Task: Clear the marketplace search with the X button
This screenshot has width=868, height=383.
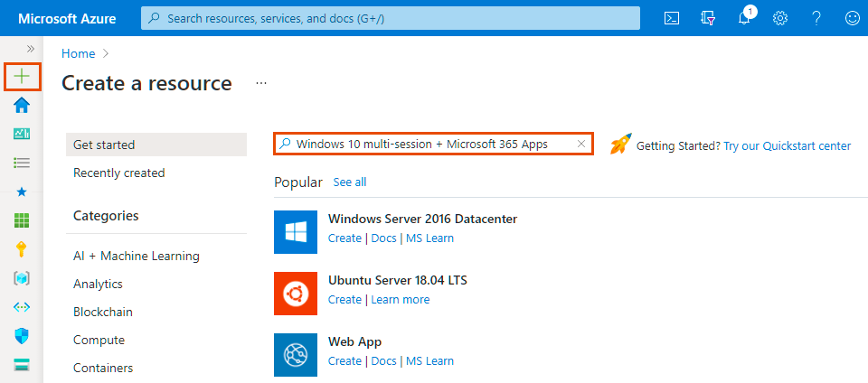Action: click(581, 145)
